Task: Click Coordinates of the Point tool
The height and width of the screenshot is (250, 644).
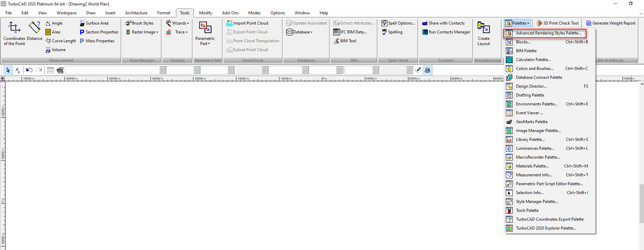Action: click(14, 33)
